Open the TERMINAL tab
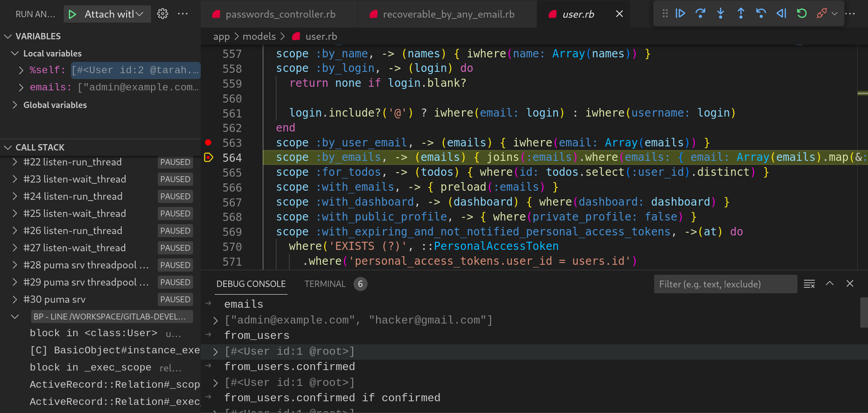The image size is (868, 413). click(x=325, y=284)
